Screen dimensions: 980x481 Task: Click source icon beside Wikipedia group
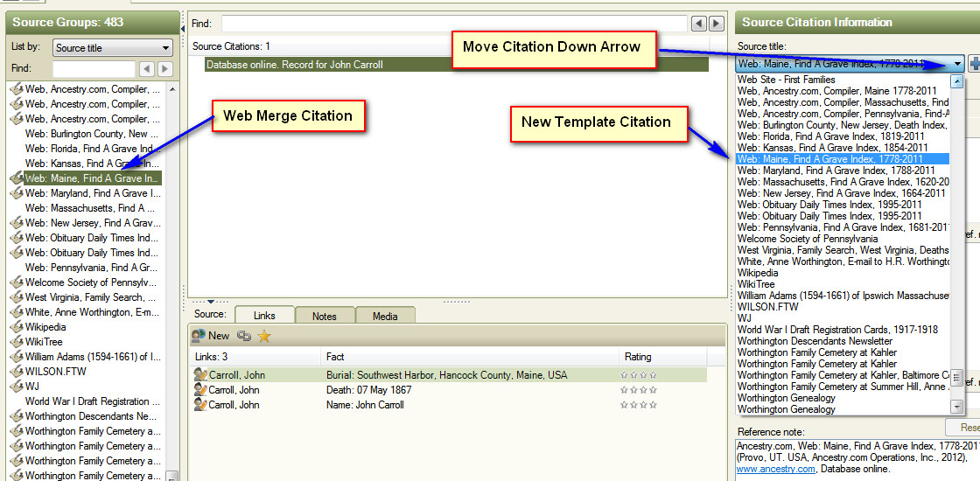pyautogui.click(x=17, y=327)
